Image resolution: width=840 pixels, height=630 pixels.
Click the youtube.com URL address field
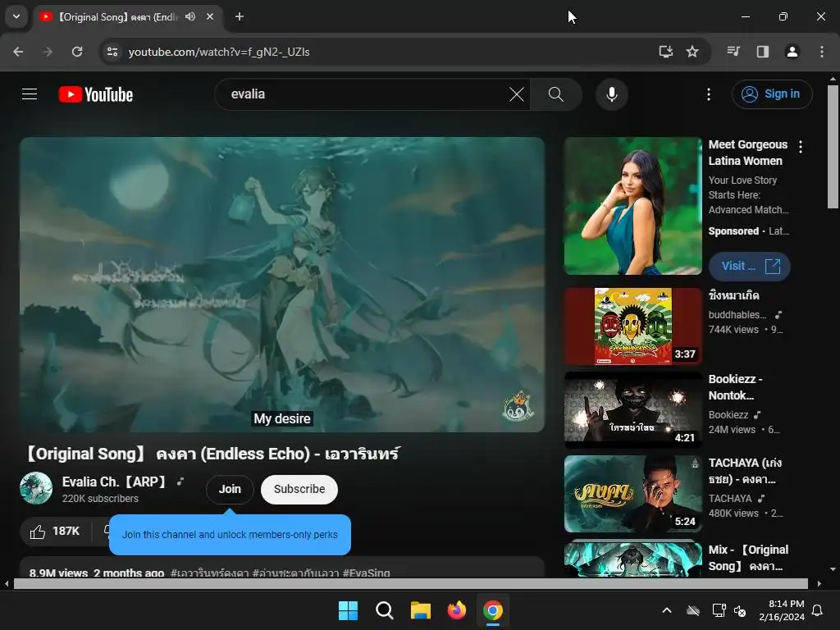pos(219,52)
